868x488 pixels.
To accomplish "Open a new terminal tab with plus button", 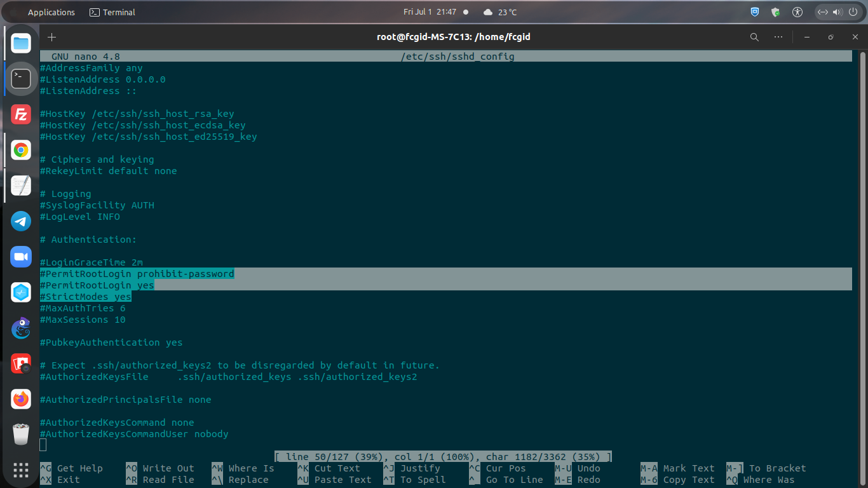I will [x=52, y=37].
